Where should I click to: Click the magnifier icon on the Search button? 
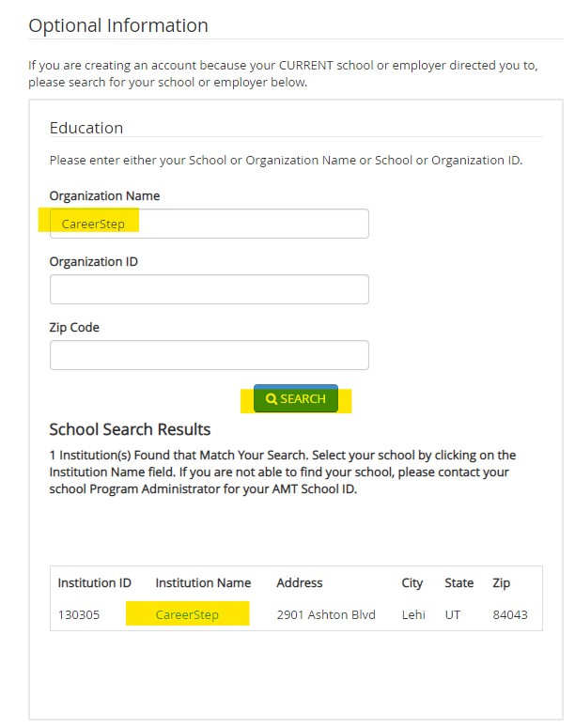click(272, 399)
